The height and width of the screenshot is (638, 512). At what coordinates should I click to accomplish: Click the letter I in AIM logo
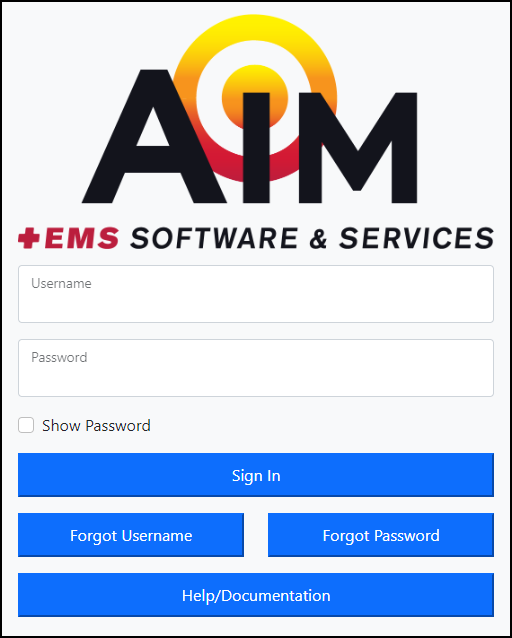(256, 148)
